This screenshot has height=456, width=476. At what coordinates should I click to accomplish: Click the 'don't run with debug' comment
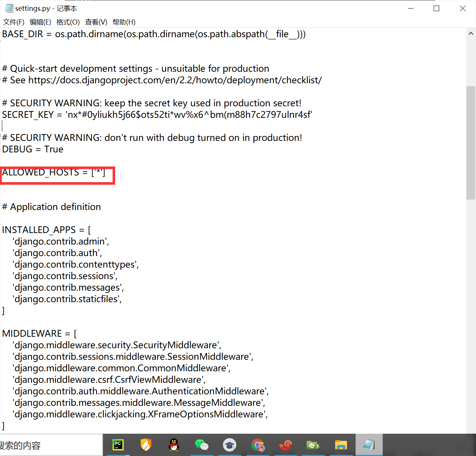pyautogui.click(x=152, y=138)
